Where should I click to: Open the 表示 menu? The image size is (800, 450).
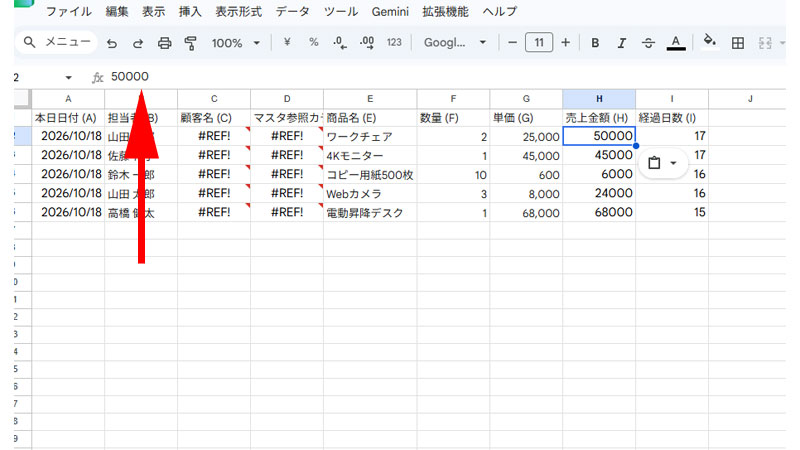[x=154, y=11]
